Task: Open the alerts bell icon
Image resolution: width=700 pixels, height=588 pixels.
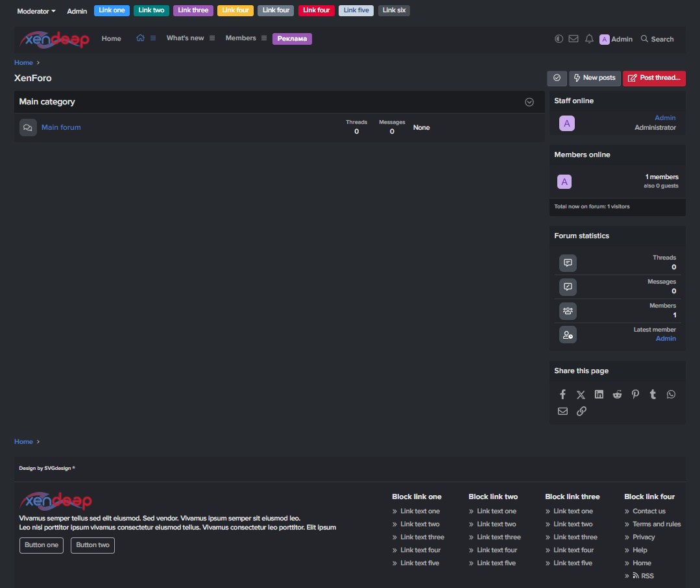Action: click(589, 39)
